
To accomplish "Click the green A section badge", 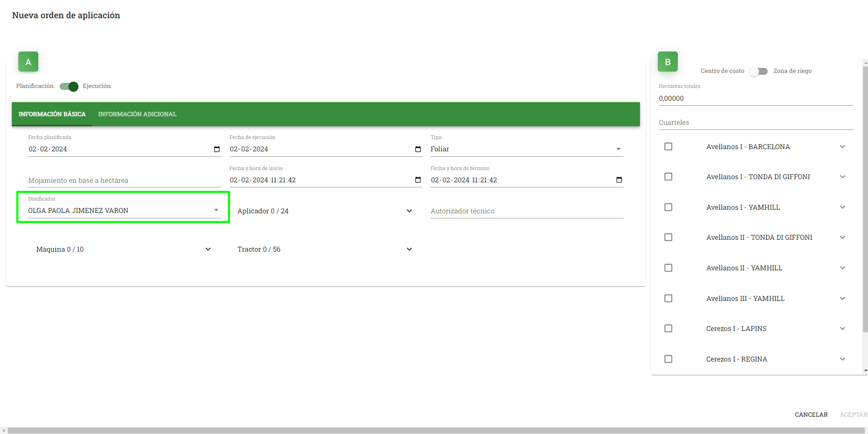I will [28, 62].
